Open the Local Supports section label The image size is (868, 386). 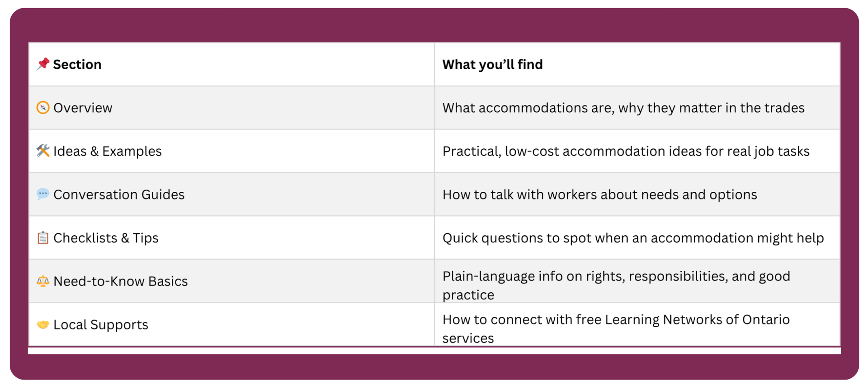100,325
